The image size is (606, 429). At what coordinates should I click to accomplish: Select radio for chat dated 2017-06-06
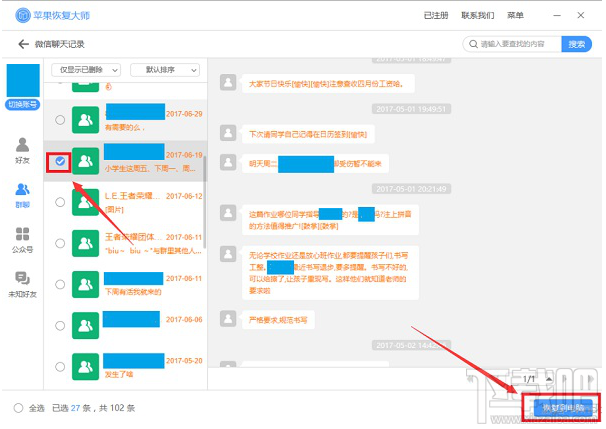tap(60, 326)
